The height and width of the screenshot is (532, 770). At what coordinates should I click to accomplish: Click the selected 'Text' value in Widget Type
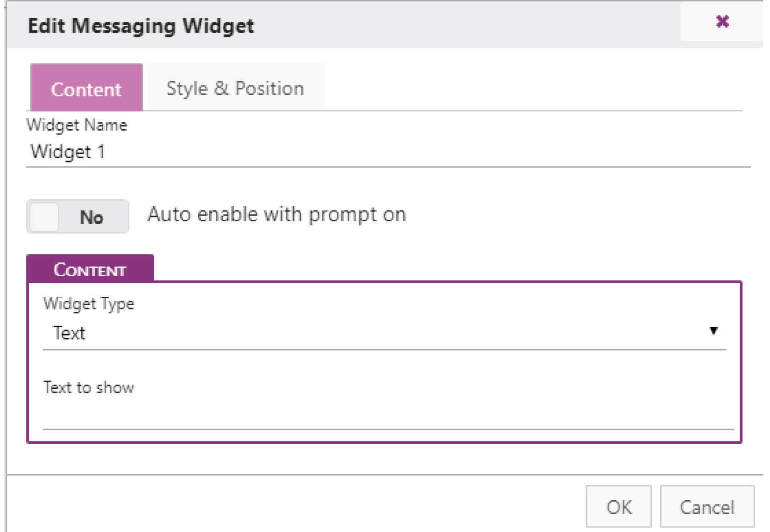pyautogui.click(x=69, y=333)
